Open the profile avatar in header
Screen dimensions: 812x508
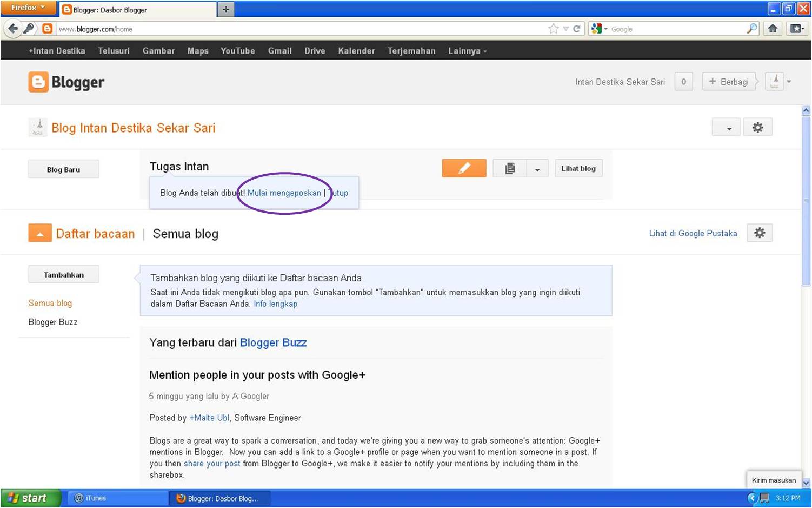click(774, 82)
